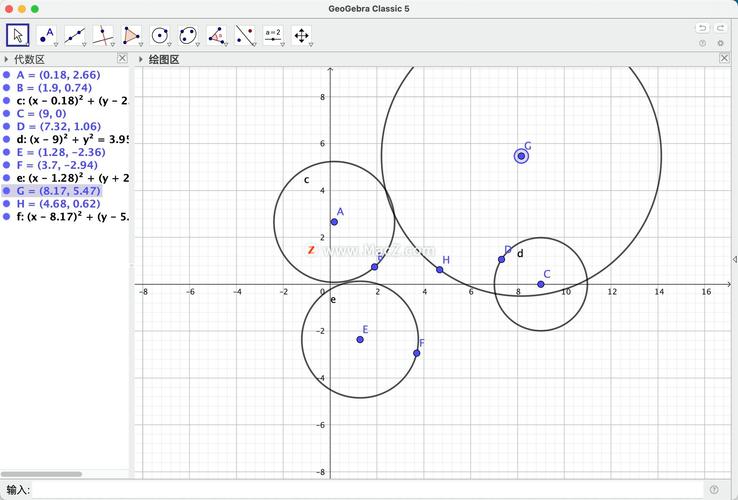Viewport: 738px width, 500px height.
Task: Select the Polygon tool
Action: (131, 35)
